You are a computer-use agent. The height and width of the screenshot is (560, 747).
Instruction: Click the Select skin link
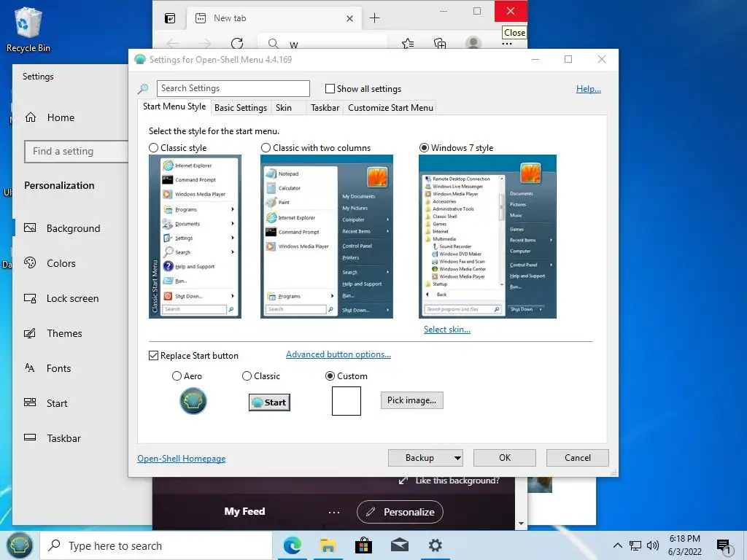pyautogui.click(x=447, y=330)
